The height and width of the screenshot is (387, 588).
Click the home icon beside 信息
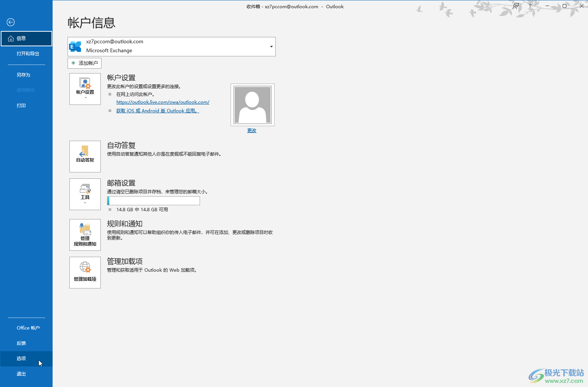click(11, 38)
